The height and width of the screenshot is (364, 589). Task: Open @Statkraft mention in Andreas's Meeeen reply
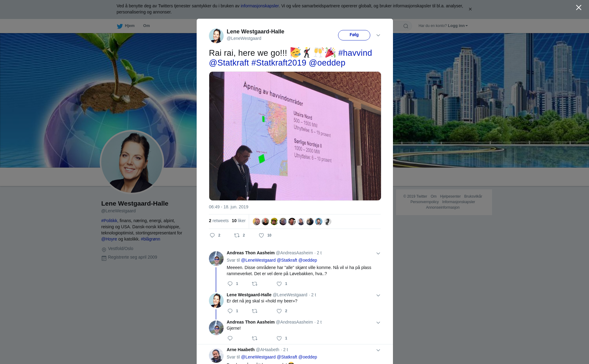point(287,260)
